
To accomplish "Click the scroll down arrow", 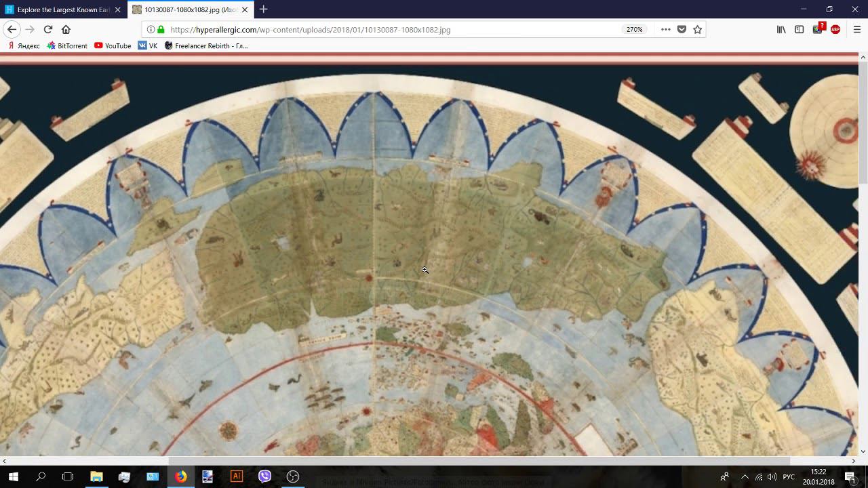I will coord(863,451).
